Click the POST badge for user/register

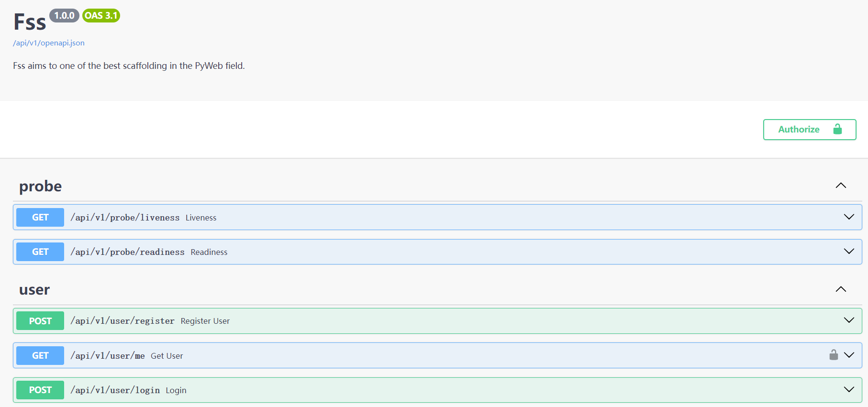coord(40,321)
